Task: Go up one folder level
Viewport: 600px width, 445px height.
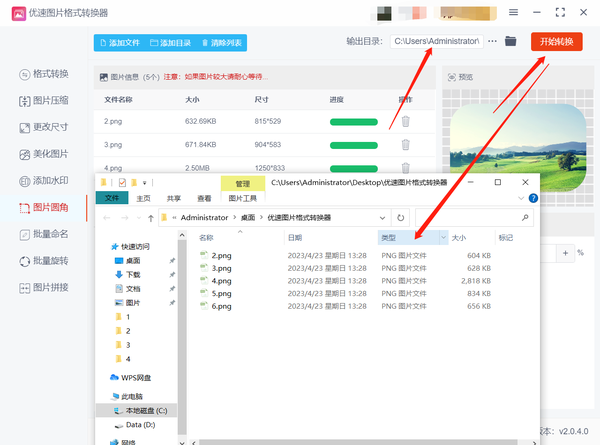Action: [150, 218]
